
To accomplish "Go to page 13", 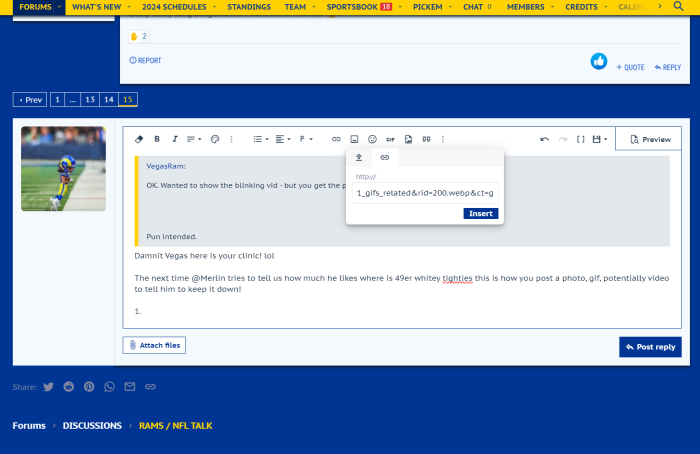I will coord(90,100).
